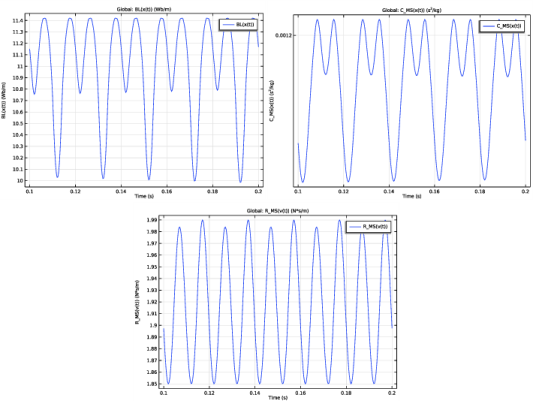Click the blue line sample in BL legend

(x=228, y=25)
